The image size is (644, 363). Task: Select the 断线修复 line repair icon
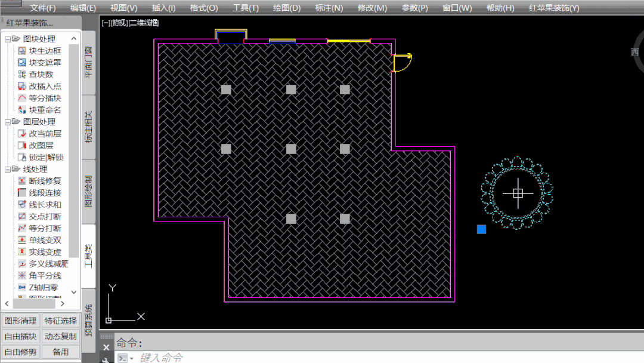click(22, 181)
